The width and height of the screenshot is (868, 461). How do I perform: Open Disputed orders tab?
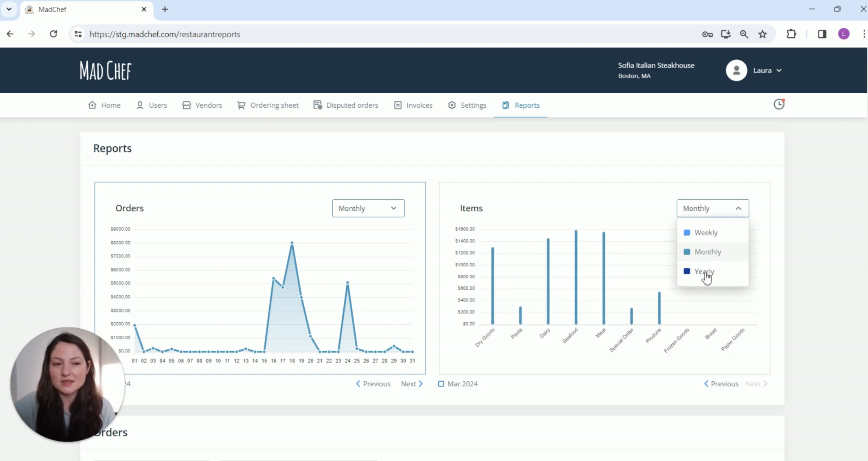coord(346,105)
